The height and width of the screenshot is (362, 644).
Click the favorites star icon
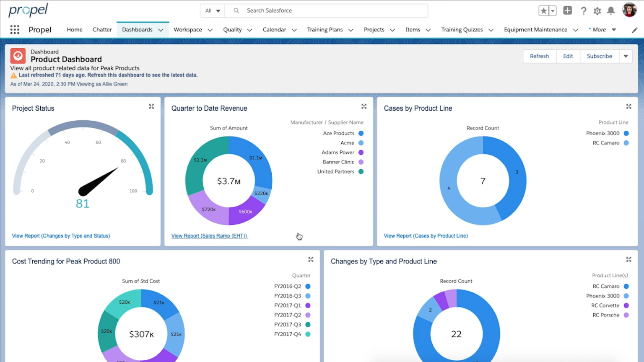[x=544, y=11]
